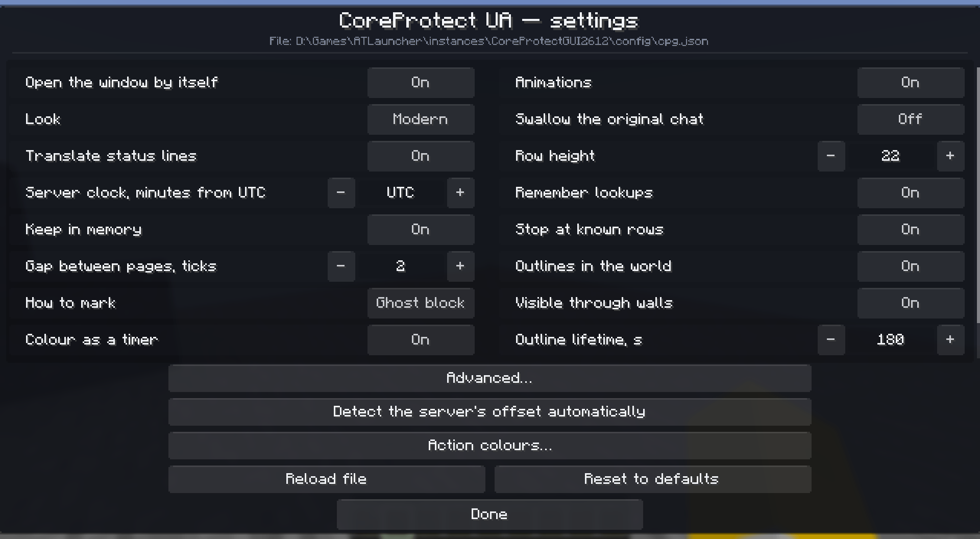Click the settings list scrollbar
Viewport: 980px width, 539px height.
tap(977, 194)
